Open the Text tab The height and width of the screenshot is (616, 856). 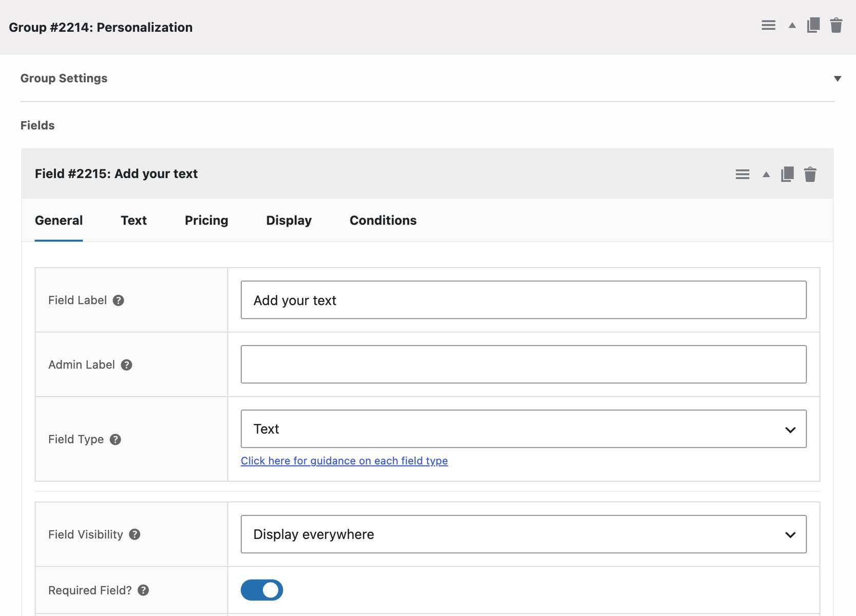click(x=134, y=220)
